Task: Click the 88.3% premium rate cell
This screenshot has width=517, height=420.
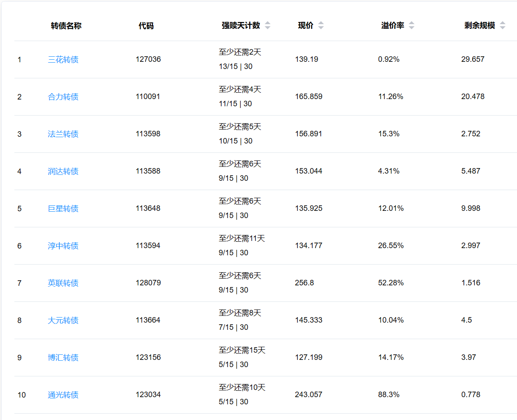Action: [389, 395]
